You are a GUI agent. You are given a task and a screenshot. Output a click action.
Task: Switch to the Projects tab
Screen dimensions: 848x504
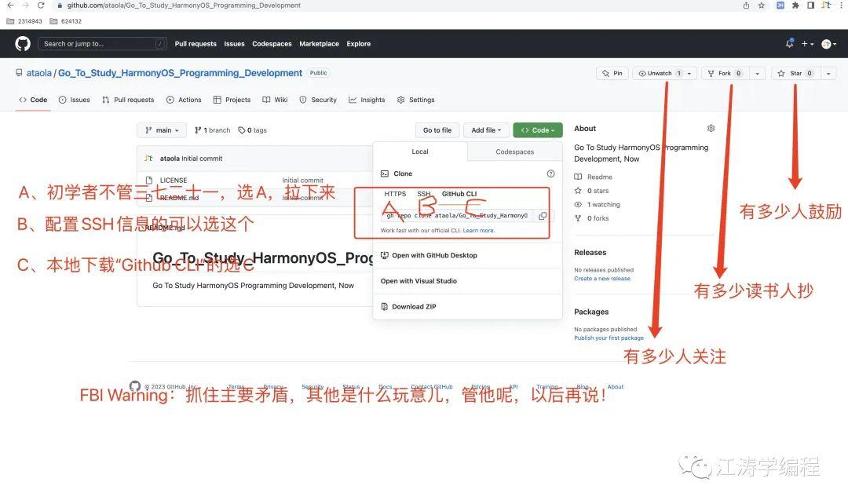click(232, 100)
